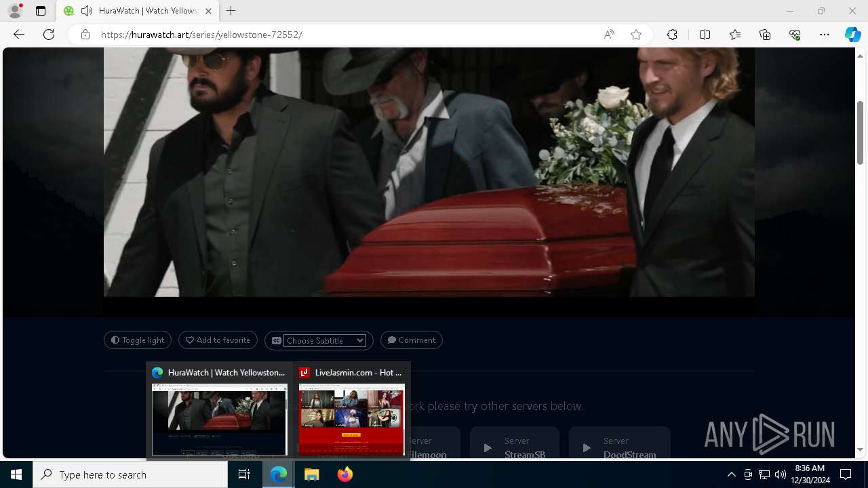868x488 pixels.
Task: Show hidden system tray icons
Action: pos(731,474)
